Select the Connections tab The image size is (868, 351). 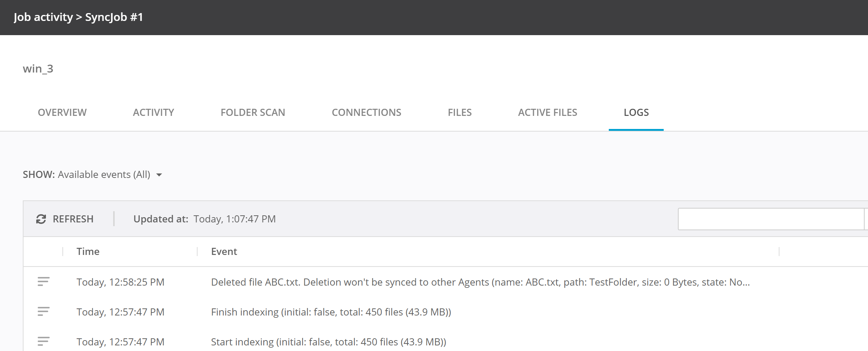366,113
